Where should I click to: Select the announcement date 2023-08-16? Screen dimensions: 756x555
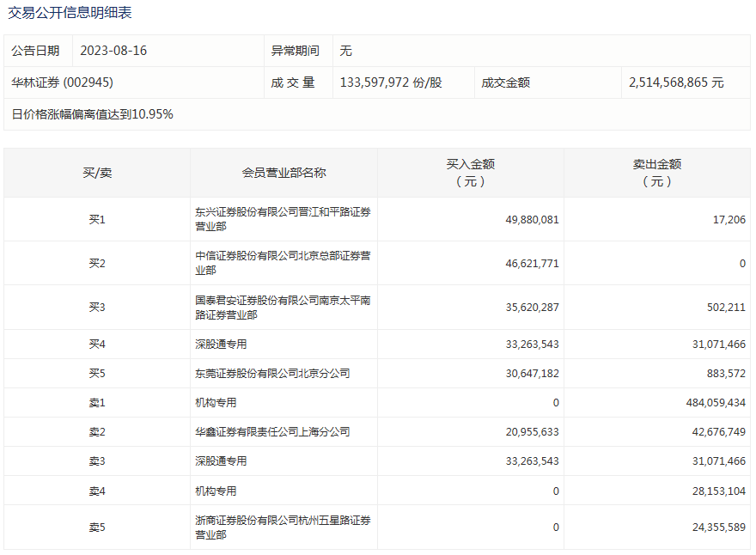pyautogui.click(x=113, y=51)
